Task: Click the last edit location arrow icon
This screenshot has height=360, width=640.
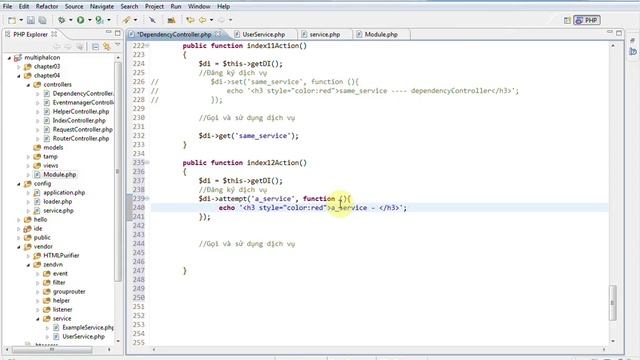Action: coord(190,20)
